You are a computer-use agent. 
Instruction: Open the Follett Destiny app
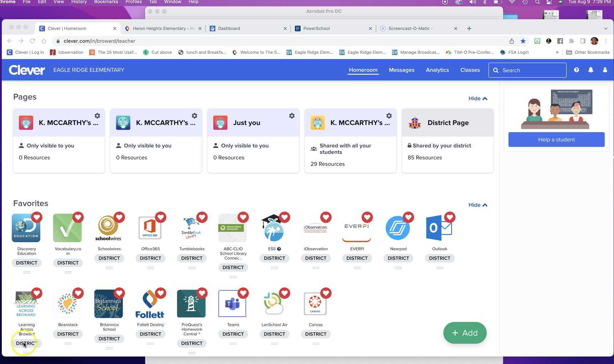tap(150, 304)
